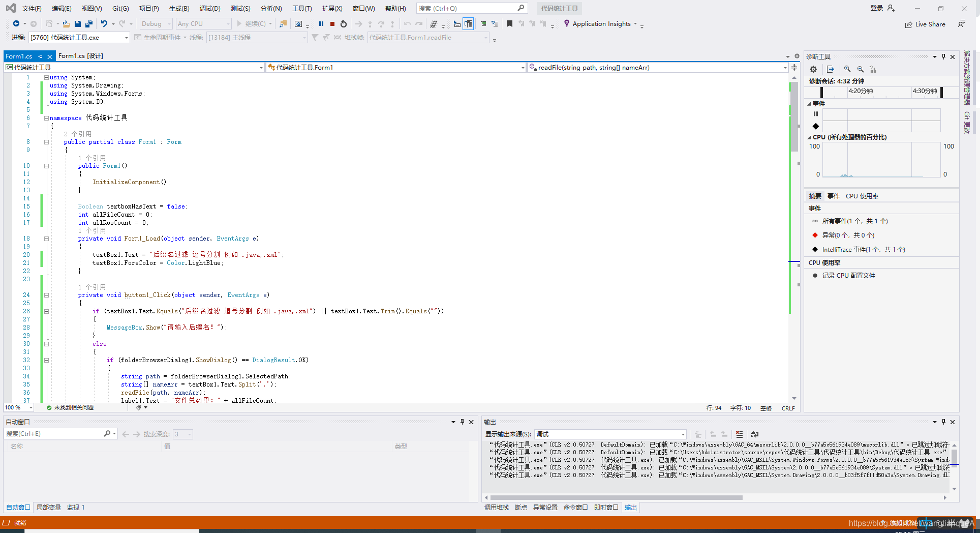The image size is (980, 533).
Task: Open the readFile member dropdown
Action: click(658, 67)
